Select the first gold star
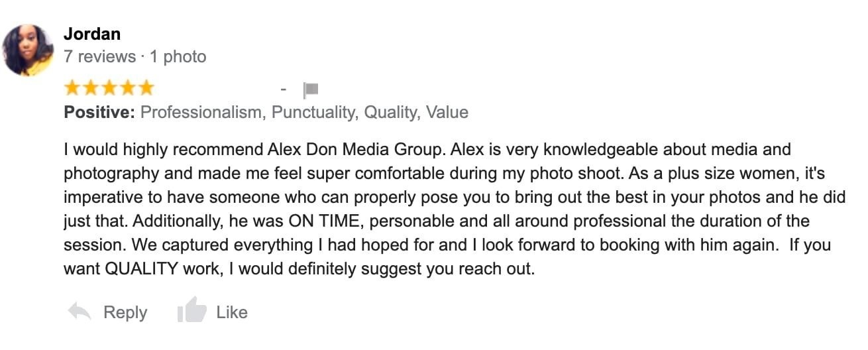Viewport: 868px width, 350px height. (72, 88)
